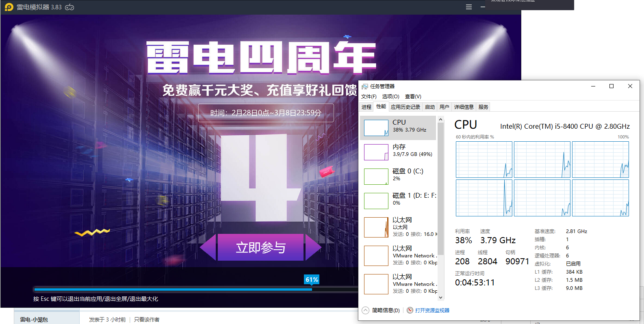Click the gamepad icon beside 雷电模拟器 3.83
644x324 pixels.
69,7
